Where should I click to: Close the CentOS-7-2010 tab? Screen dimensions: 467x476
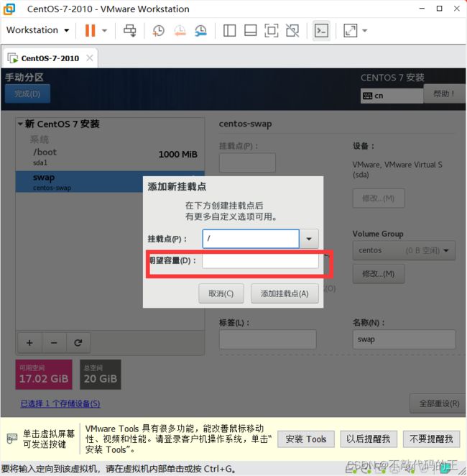coord(90,58)
